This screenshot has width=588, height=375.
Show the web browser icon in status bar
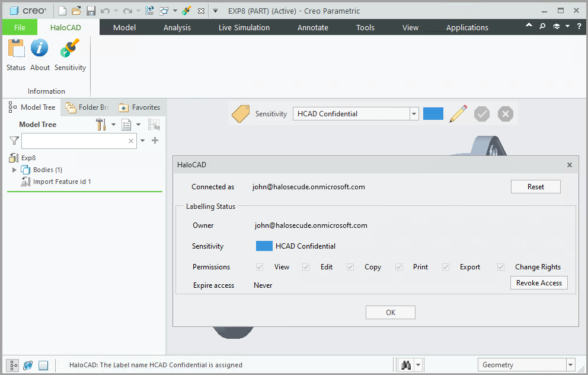click(27, 364)
